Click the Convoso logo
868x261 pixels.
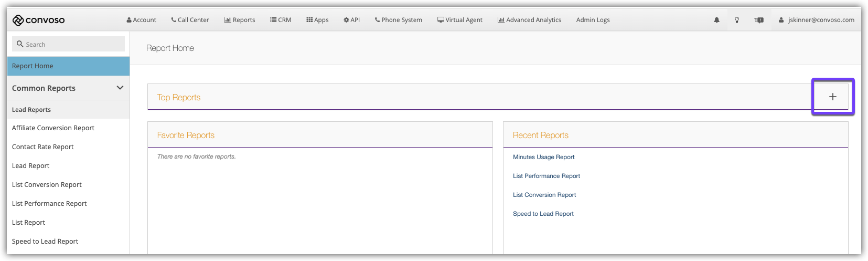38,20
